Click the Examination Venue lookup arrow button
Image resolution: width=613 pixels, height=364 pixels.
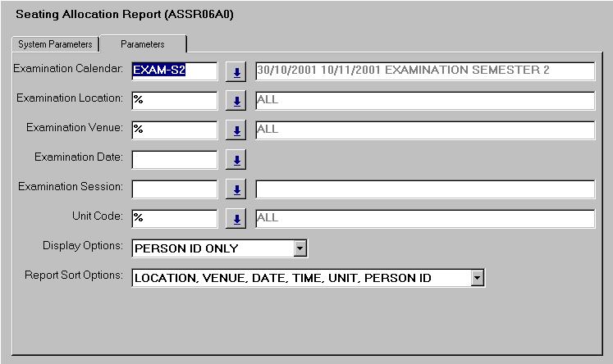[236, 130]
